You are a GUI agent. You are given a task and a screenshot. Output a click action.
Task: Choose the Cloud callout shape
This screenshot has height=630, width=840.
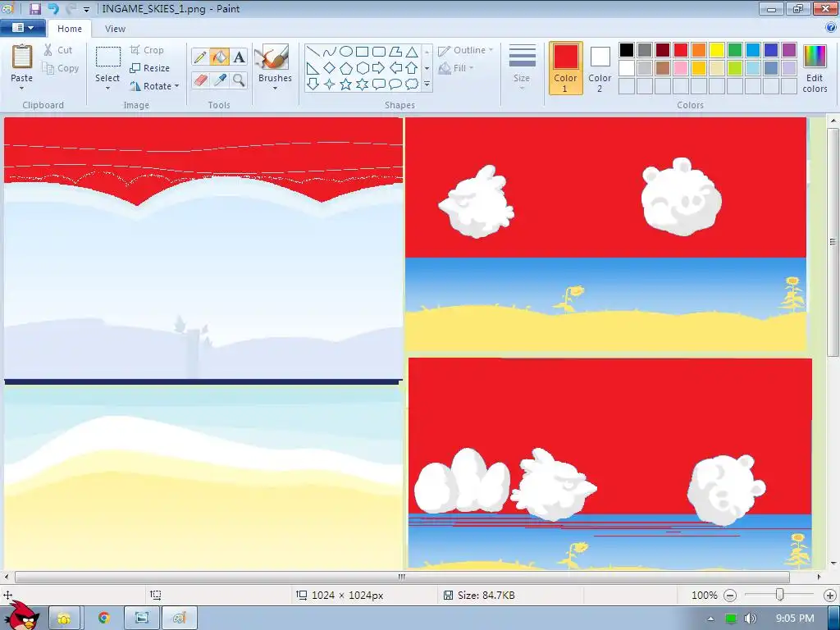click(x=412, y=84)
